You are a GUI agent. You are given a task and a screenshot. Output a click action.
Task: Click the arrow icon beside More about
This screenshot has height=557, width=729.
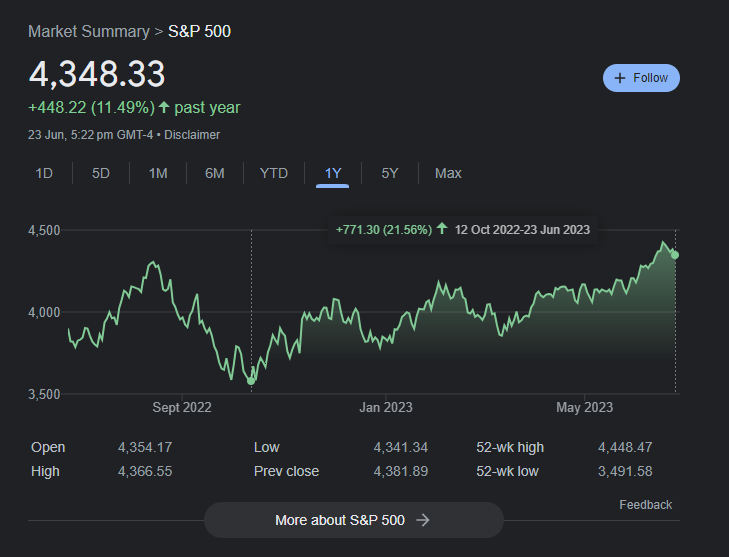[423, 520]
